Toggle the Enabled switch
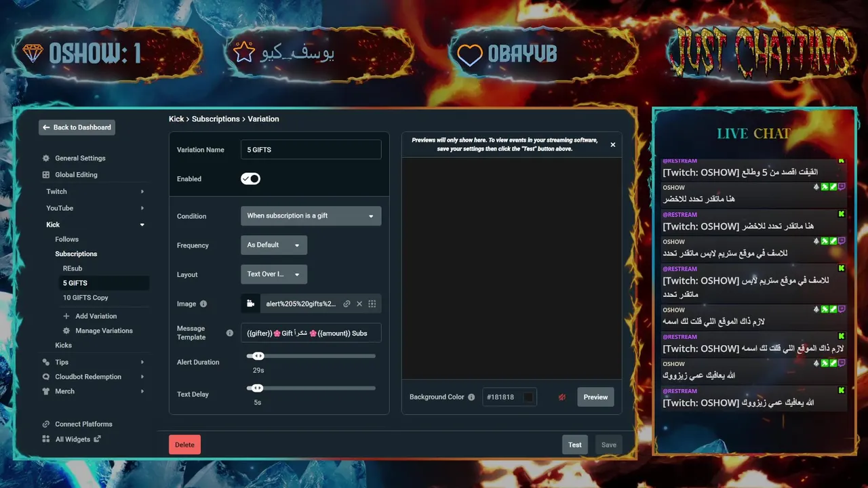 click(x=250, y=179)
